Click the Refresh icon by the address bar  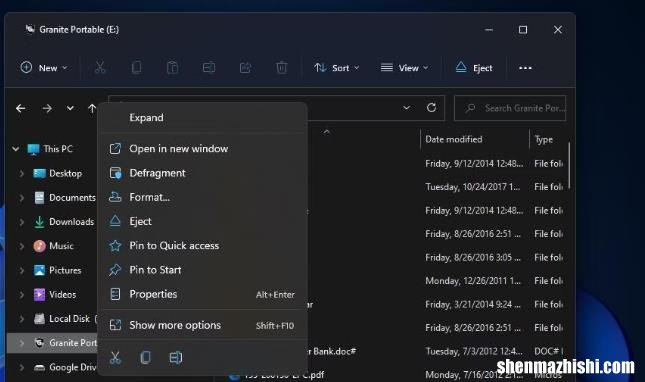point(431,108)
